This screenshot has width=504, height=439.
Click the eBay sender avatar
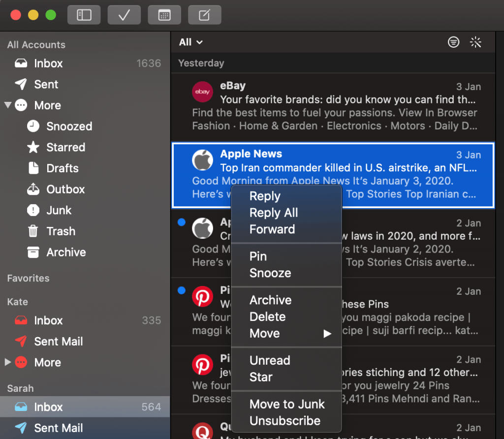(202, 92)
